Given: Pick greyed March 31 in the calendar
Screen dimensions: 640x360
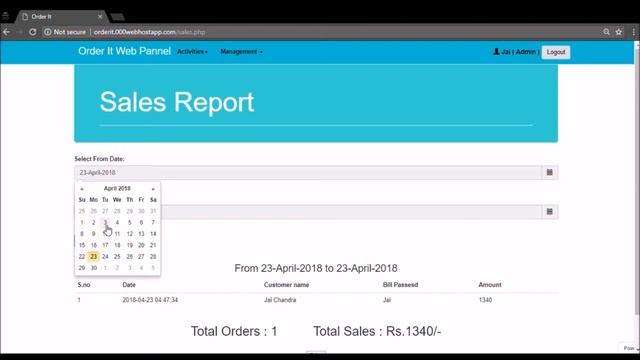Looking at the screenshot, I should coord(153,211).
